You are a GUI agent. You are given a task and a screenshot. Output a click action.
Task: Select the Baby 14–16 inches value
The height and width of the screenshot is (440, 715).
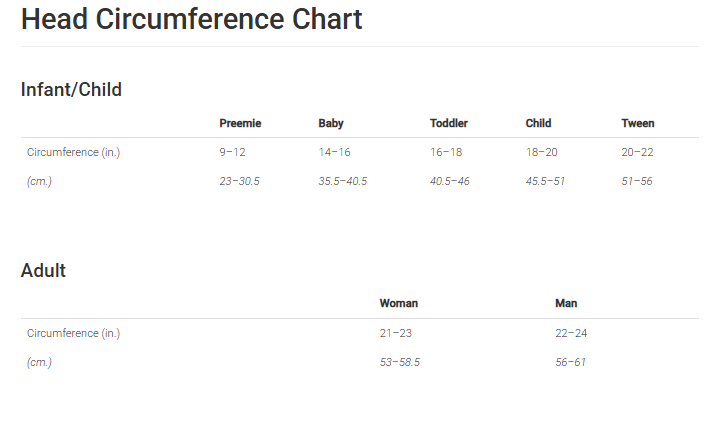pyautogui.click(x=334, y=153)
